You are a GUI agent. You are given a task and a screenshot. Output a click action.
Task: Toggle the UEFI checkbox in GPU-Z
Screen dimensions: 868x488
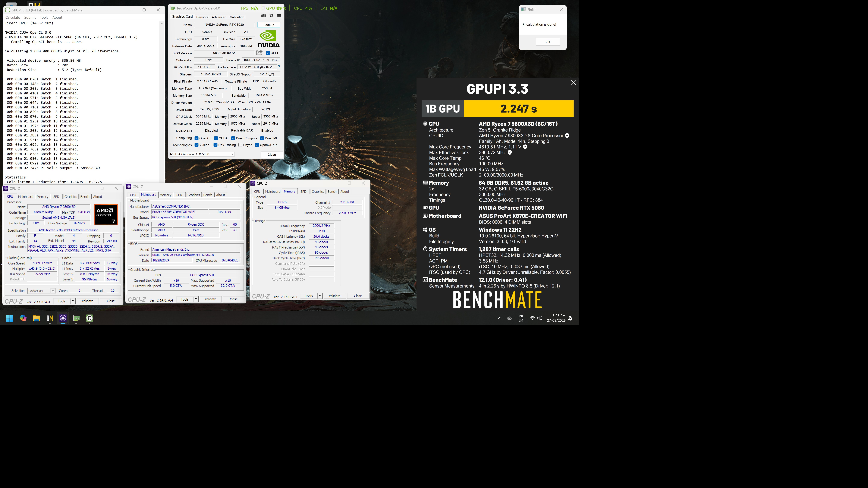268,53
